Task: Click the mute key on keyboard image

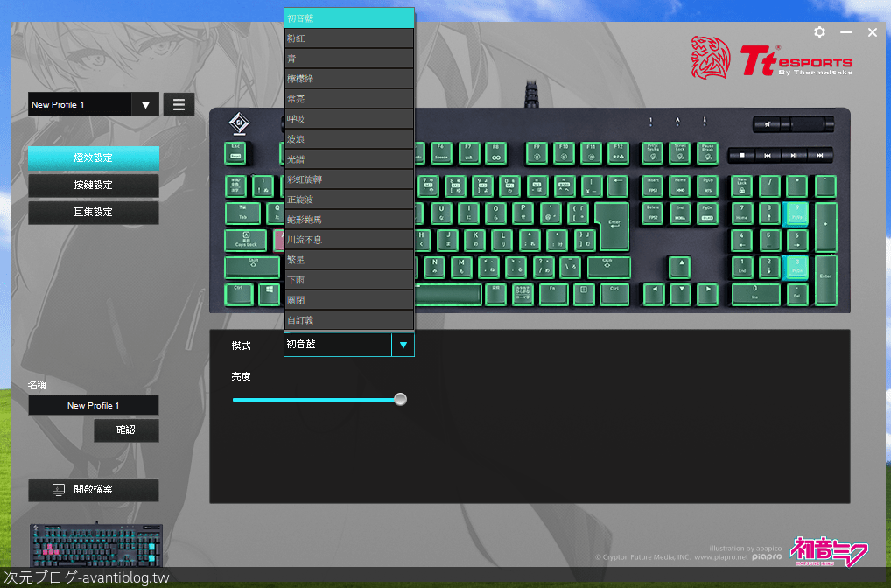Action: coord(767,124)
